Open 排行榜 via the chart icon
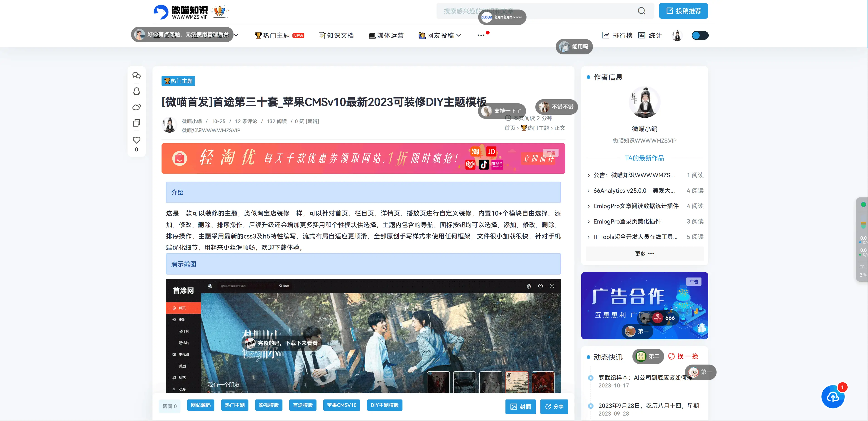This screenshot has height=421, width=868. (x=617, y=35)
